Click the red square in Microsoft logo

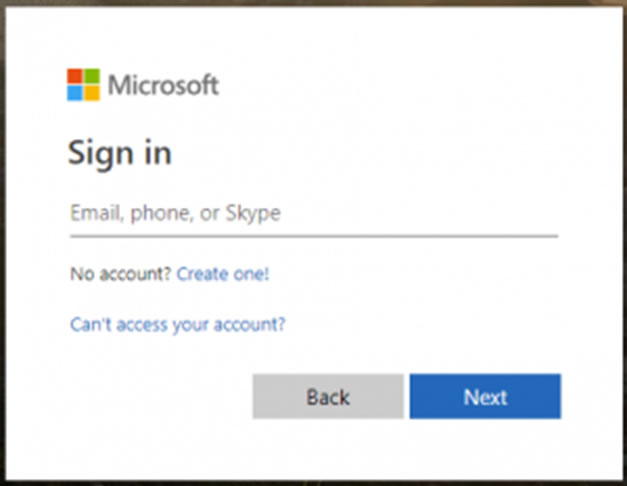75,76
